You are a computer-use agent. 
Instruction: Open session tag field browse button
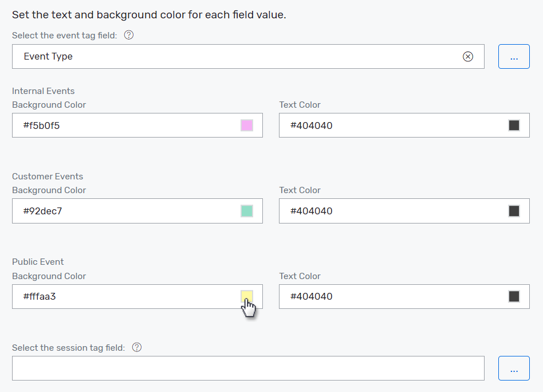click(514, 368)
